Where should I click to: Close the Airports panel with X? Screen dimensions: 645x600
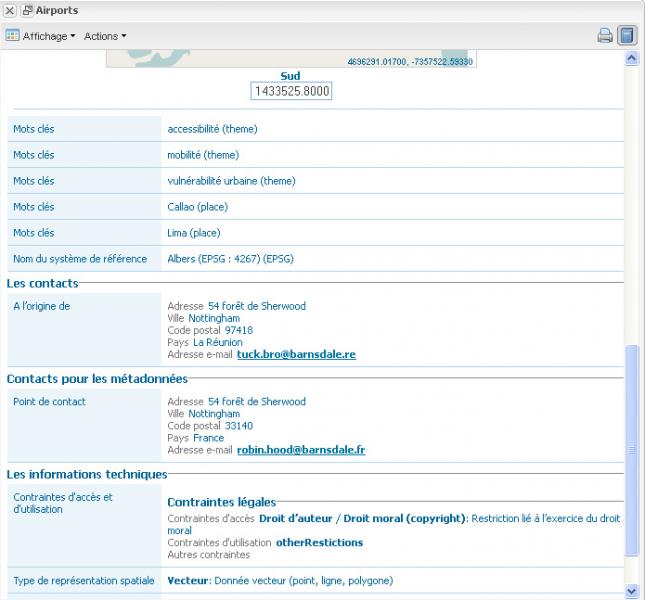pyautogui.click(x=9, y=10)
